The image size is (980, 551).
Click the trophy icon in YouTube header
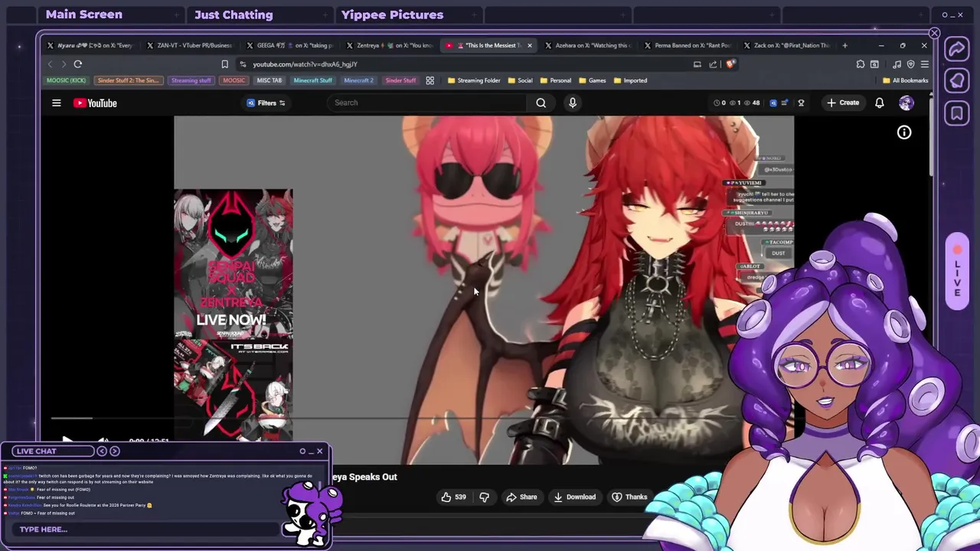coord(801,103)
